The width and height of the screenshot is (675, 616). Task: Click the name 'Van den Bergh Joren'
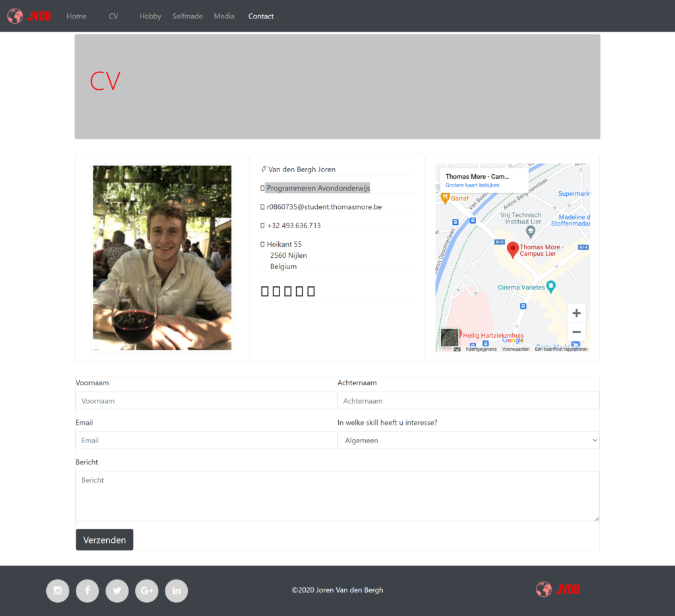pyautogui.click(x=302, y=169)
